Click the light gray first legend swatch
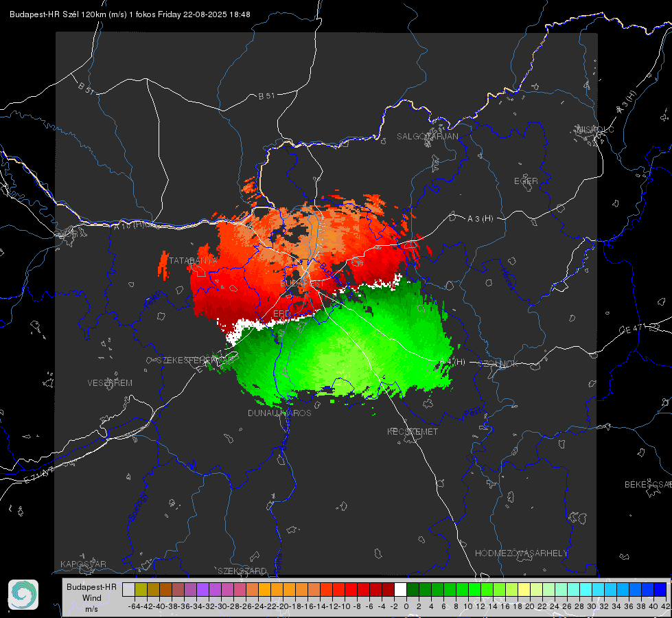 point(128,589)
